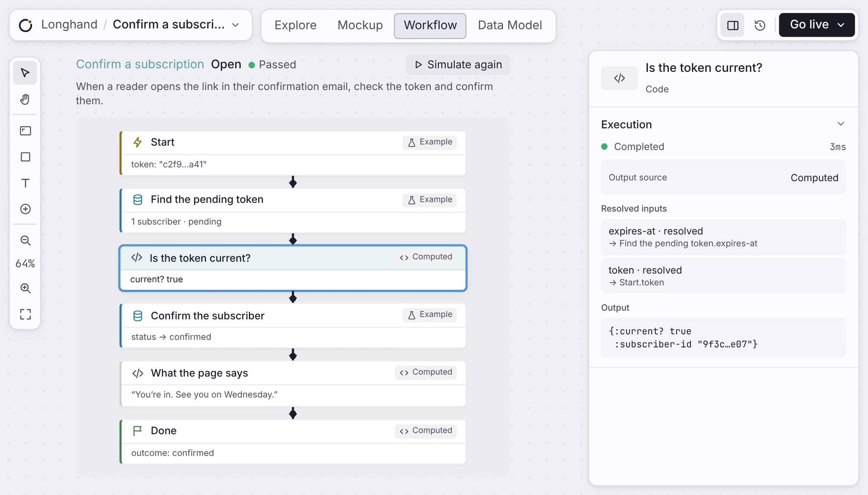Click Example badge on Confirm the subscriber
The width and height of the screenshot is (868, 495).
coord(429,314)
